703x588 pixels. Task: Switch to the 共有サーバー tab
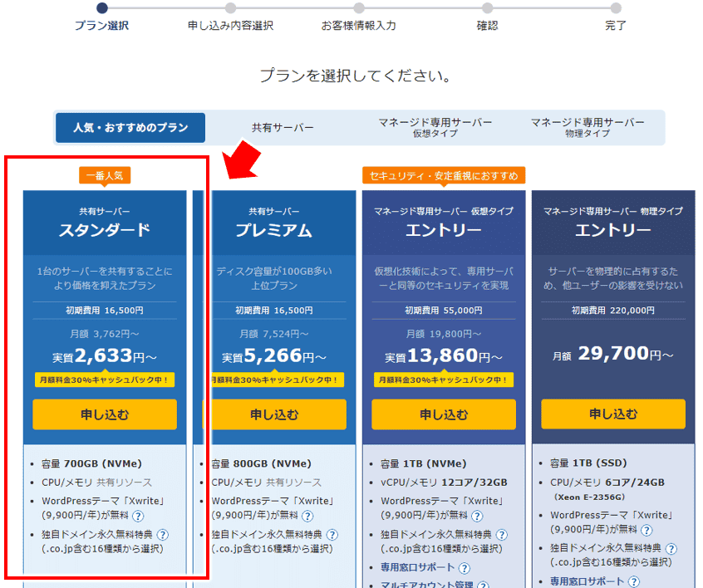pyautogui.click(x=283, y=128)
